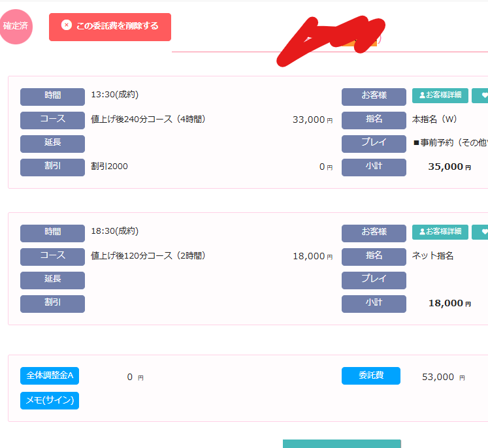Click the 小計 label showing 18,000円
The image size is (488, 448).
[374, 304]
